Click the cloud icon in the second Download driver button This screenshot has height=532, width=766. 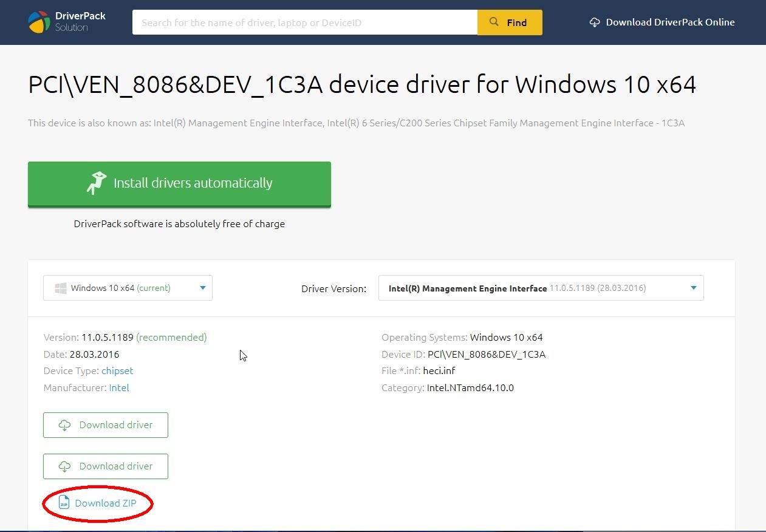click(64, 466)
